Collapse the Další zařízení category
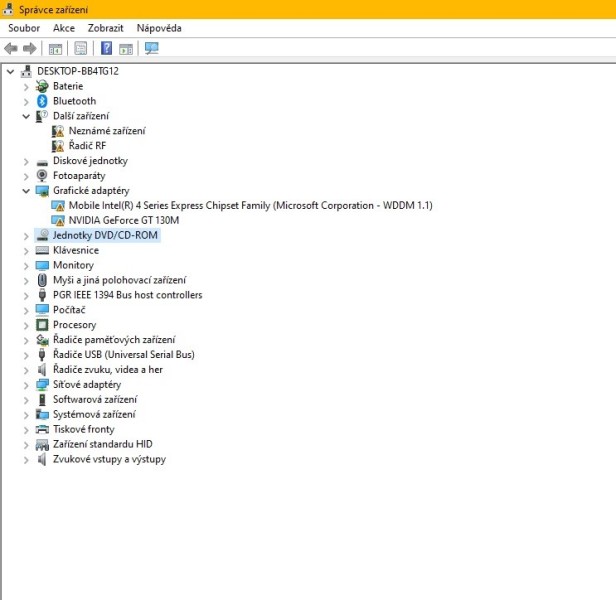The width and height of the screenshot is (616, 600). point(26,116)
